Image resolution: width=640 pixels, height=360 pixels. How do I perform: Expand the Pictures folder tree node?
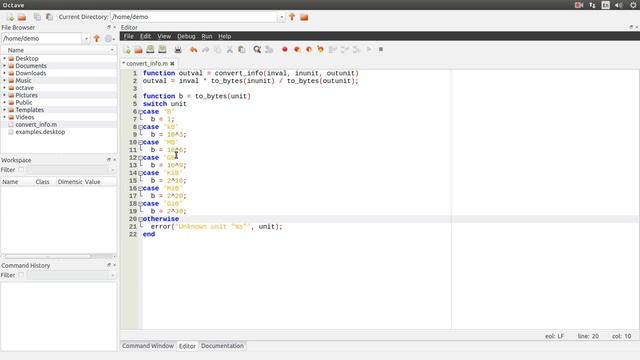[4, 95]
